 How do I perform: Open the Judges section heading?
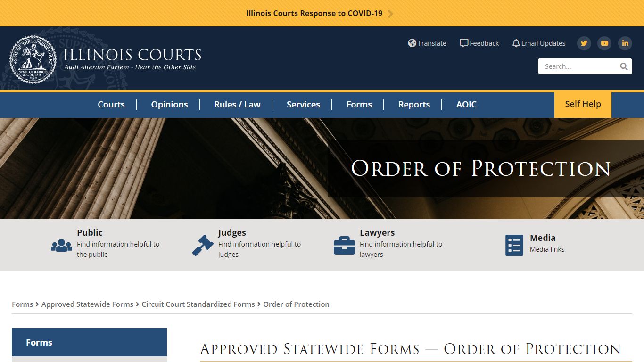pos(232,232)
